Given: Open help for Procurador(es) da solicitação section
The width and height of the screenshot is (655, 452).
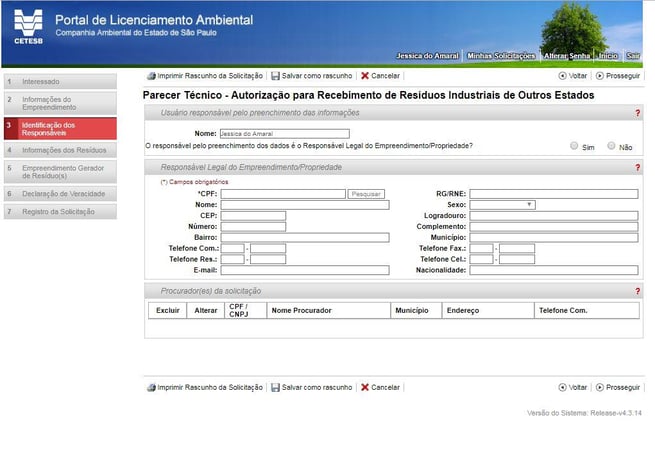Looking at the screenshot, I should 637,291.
